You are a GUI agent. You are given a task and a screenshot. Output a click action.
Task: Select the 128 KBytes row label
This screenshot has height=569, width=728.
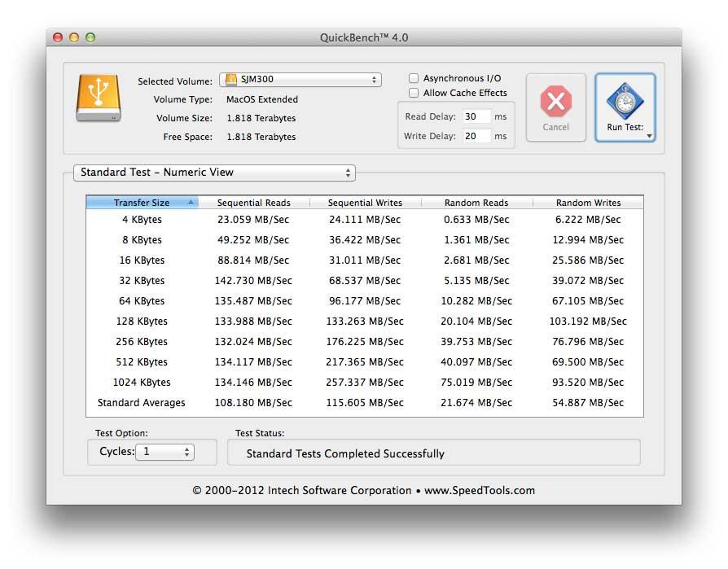pos(142,322)
